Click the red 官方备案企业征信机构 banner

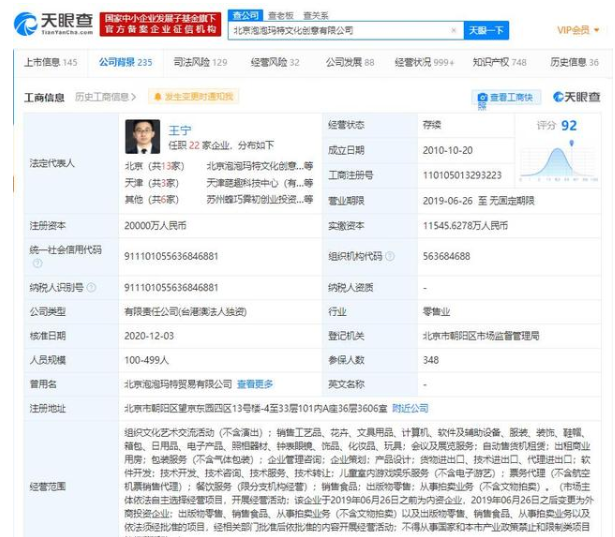(x=160, y=24)
